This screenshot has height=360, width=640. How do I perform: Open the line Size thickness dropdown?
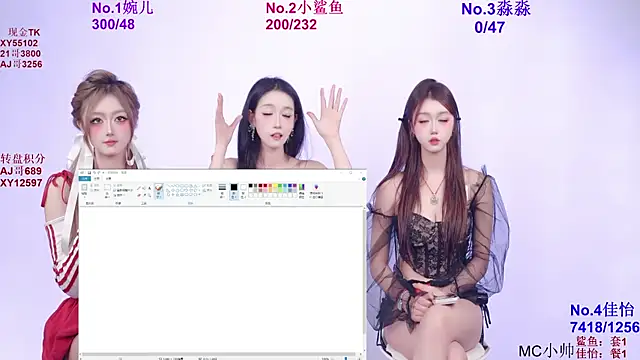coord(222,191)
